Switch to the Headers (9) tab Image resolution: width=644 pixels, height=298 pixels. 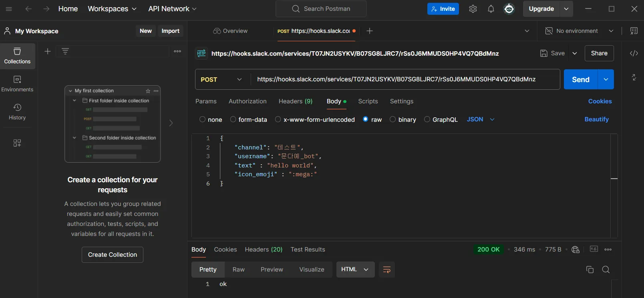[296, 101]
